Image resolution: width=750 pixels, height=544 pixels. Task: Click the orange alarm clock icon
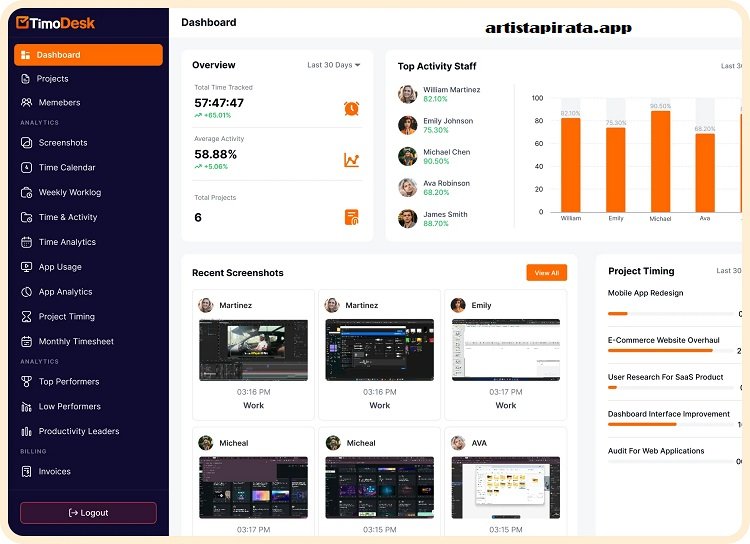352,109
